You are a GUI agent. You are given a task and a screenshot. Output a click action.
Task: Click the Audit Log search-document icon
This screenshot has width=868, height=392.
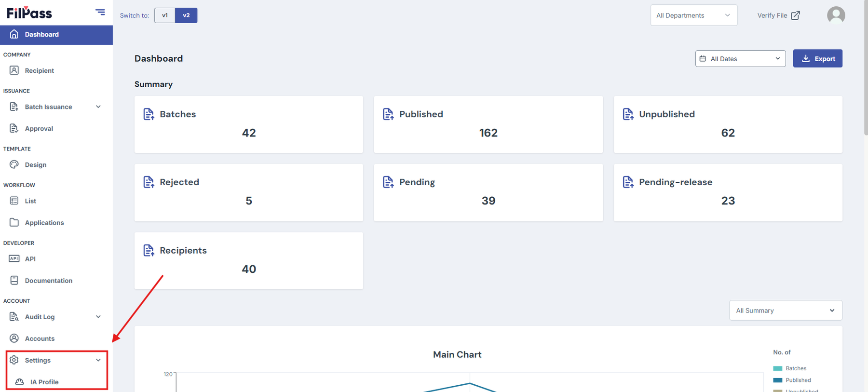pos(14,317)
